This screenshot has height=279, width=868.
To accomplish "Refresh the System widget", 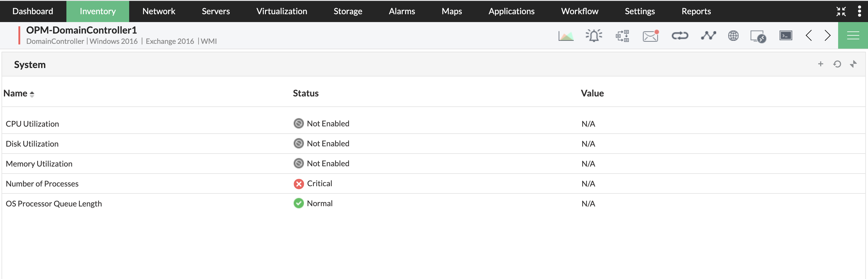I will coord(837,64).
